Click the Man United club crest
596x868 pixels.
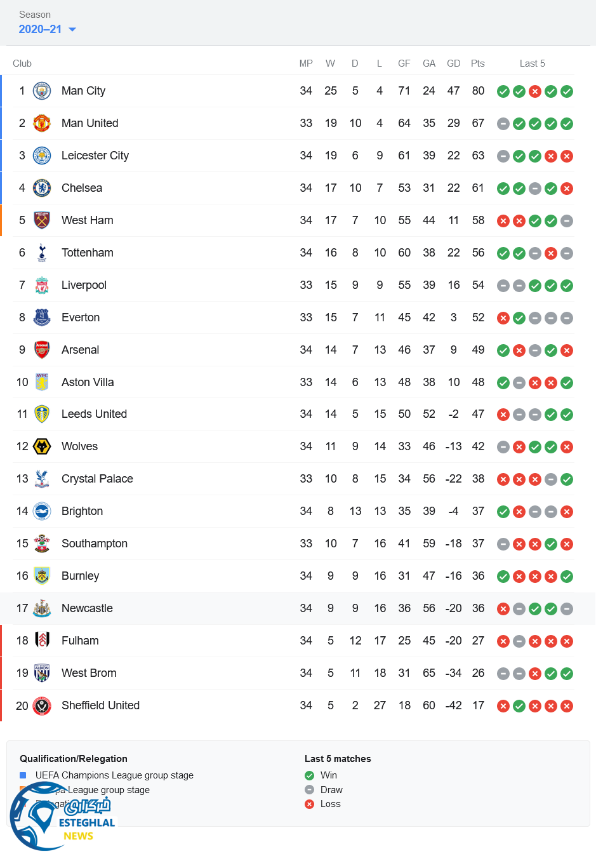click(42, 123)
